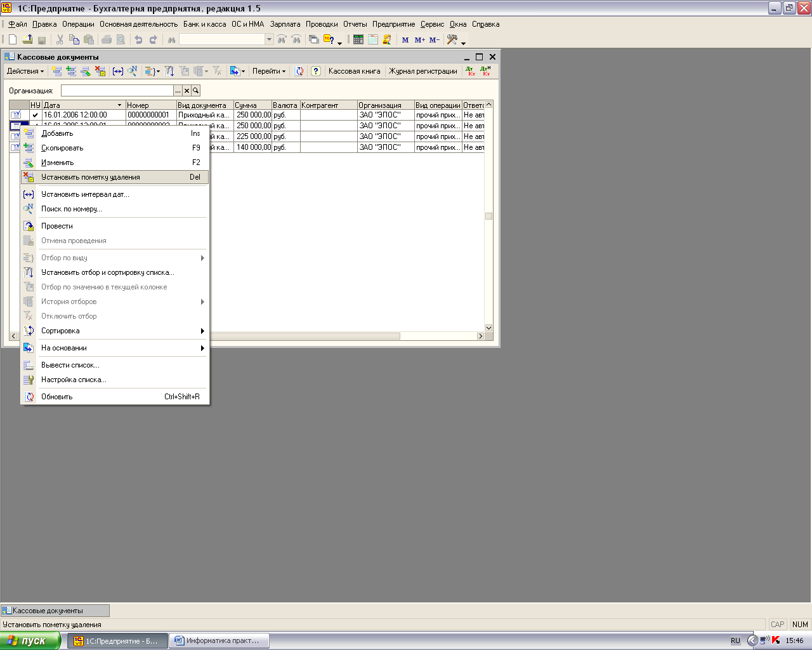This screenshot has height=650, width=812.
Task: Click the deletion mark icon in list toolbar
Action: pos(100,71)
